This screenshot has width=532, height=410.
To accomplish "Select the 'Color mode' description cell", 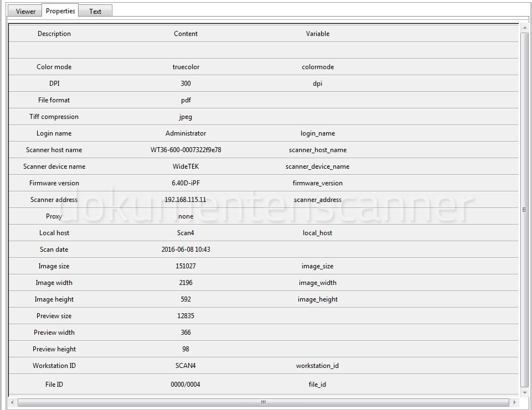I will [x=54, y=67].
